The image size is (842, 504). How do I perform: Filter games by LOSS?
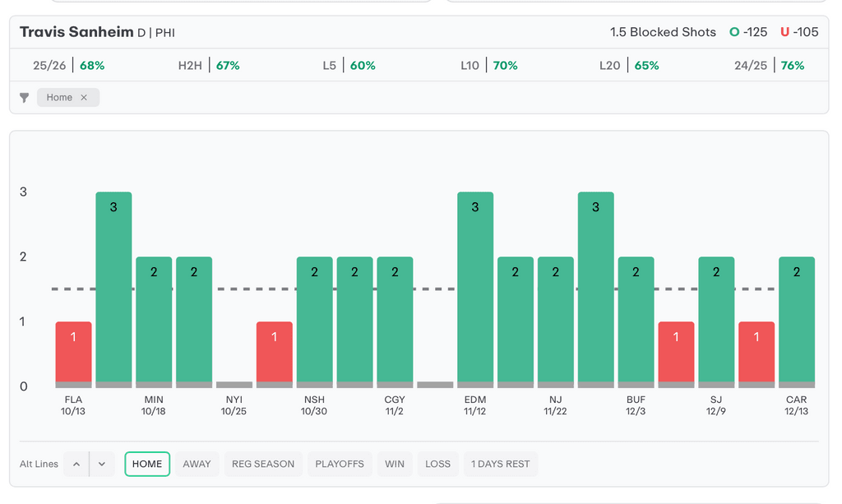tap(437, 464)
